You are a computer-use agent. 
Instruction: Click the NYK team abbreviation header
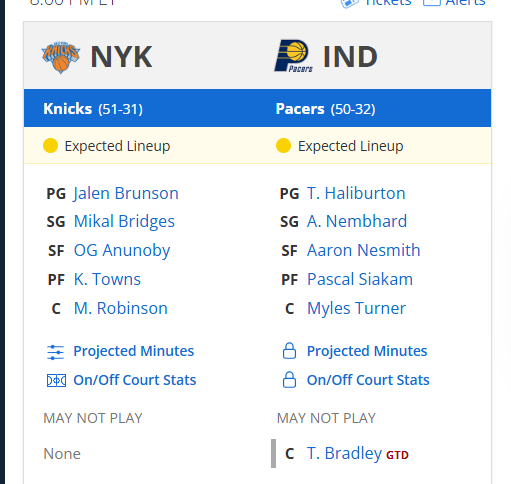tap(121, 57)
